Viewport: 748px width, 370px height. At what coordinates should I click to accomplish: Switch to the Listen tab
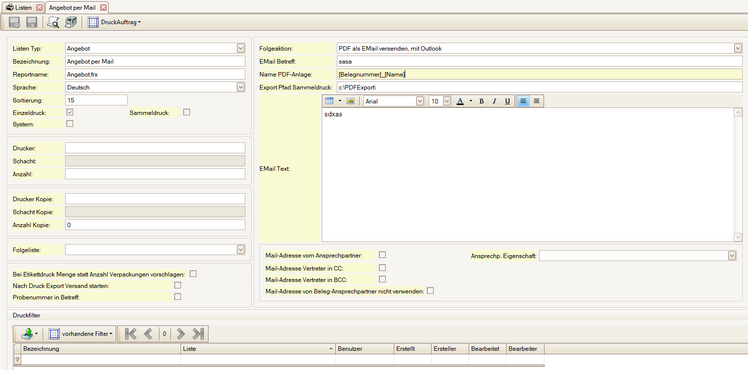(x=23, y=8)
